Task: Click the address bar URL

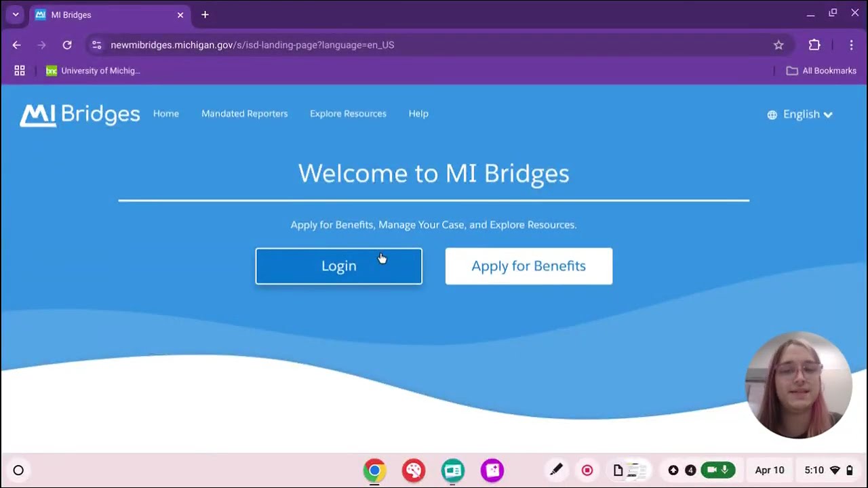Action: coord(252,45)
